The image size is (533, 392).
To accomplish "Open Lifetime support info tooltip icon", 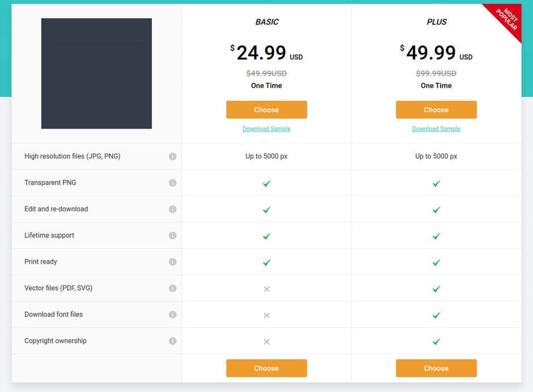I will click(172, 236).
